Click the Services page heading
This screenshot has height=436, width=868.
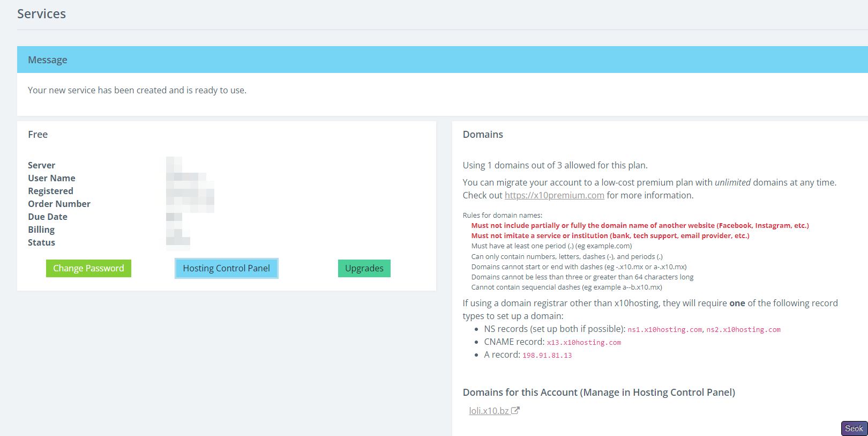(41, 14)
